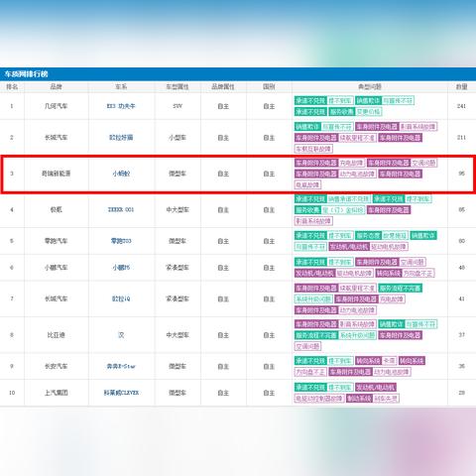The width and height of the screenshot is (476, 476).
Task: Click the 典型问题 column header
Action: (370, 86)
